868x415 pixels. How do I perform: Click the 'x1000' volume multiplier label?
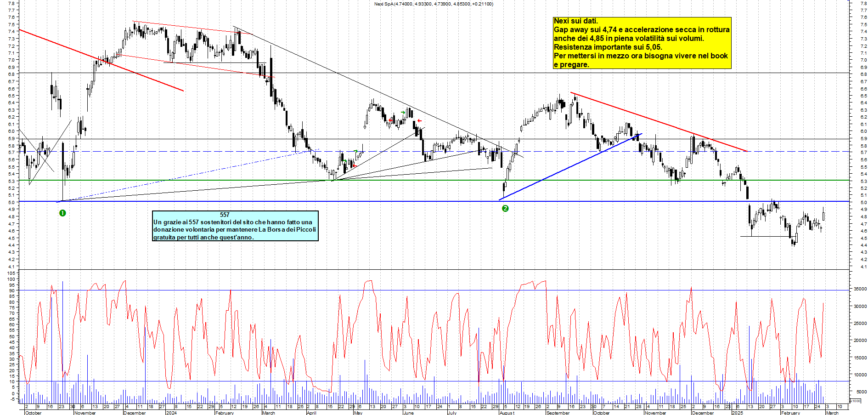[856, 401]
